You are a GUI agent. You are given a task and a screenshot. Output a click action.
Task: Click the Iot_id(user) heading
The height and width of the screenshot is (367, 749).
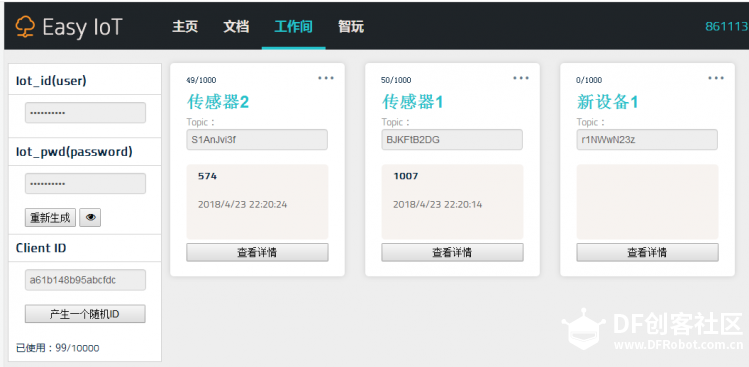[51, 81]
